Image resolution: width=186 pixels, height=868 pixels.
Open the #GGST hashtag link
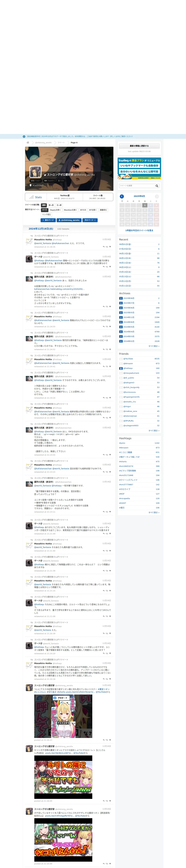pos(123,503)
